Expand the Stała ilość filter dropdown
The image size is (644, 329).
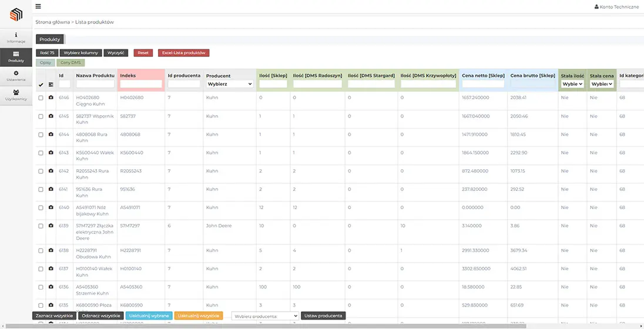pos(572,84)
